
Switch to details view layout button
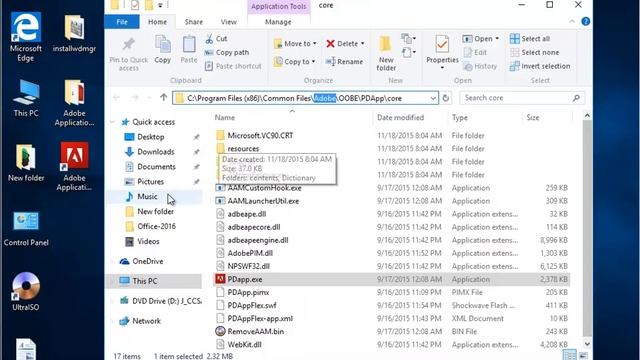tap(570, 355)
